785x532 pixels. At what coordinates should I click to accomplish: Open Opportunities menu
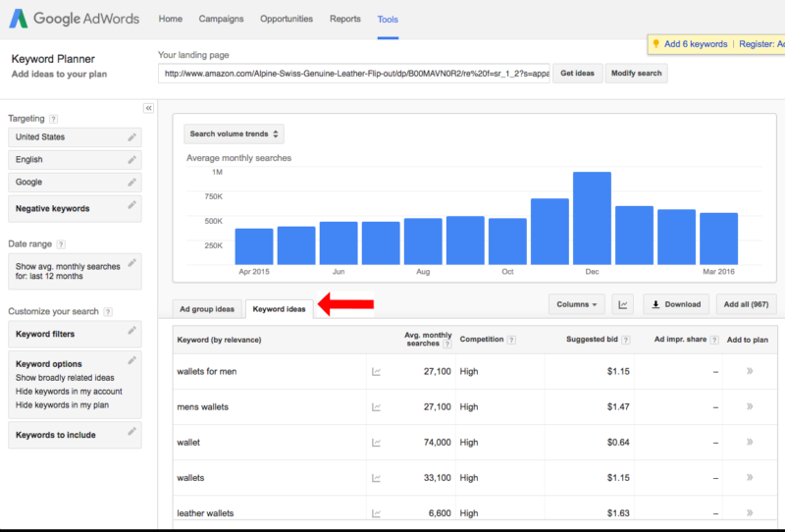click(x=287, y=19)
